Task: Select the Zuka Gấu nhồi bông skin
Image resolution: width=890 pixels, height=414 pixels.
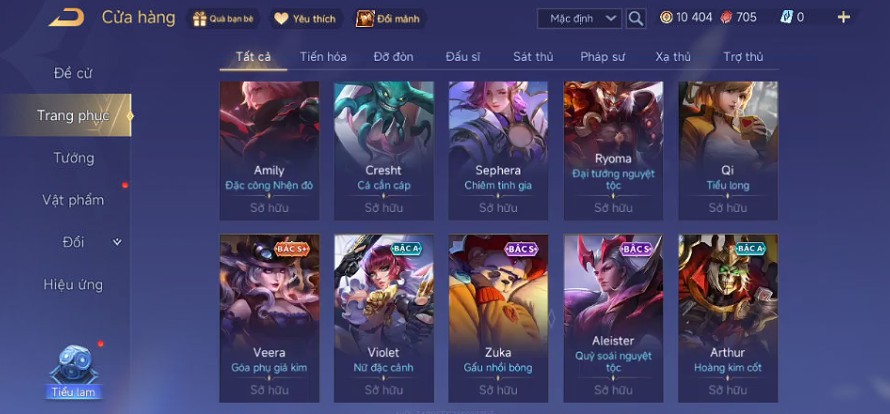Action: coord(498,318)
